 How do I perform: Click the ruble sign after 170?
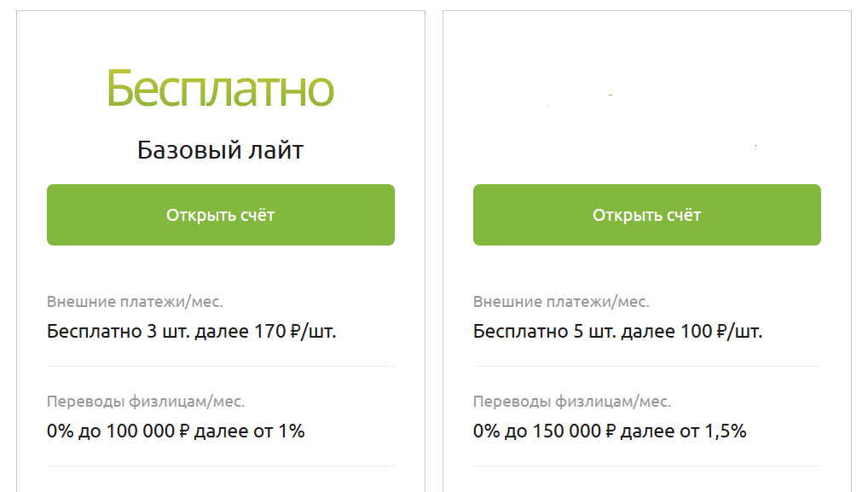pos(295,332)
